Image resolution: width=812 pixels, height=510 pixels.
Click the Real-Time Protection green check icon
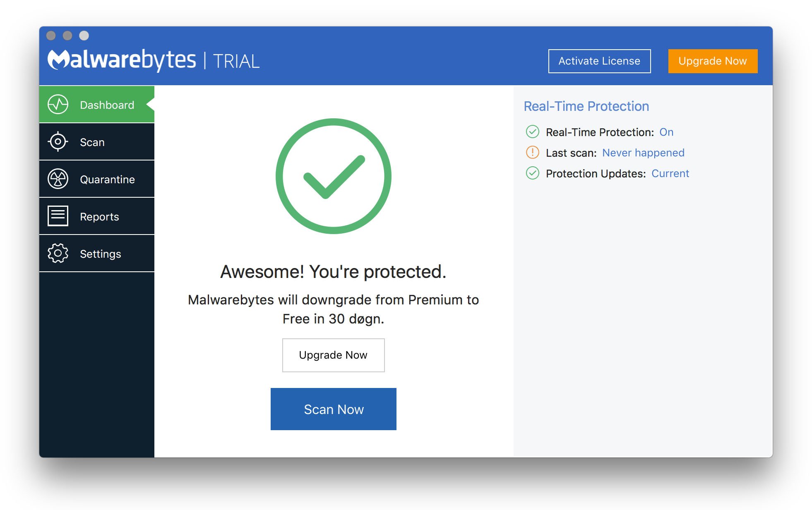point(532,132)
